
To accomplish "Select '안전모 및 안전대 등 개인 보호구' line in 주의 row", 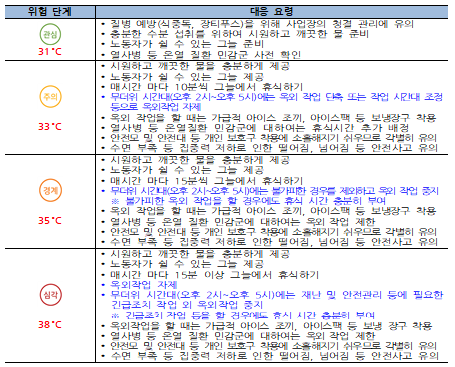I will pos(274,138).
